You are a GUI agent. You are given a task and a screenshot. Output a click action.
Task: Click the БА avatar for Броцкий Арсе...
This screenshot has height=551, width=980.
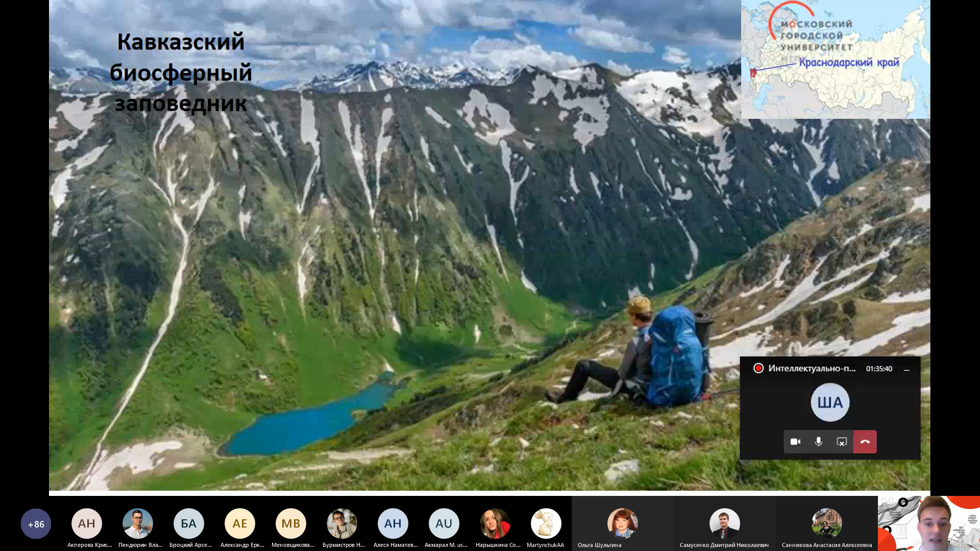189,523
